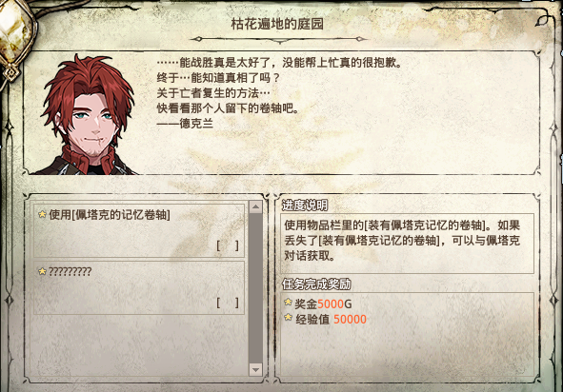Viewport: 563px width, 392px height.
Task: Select the 使用[佩塔克的记忆卷轴] objective entry
Action: pos(139,230)
